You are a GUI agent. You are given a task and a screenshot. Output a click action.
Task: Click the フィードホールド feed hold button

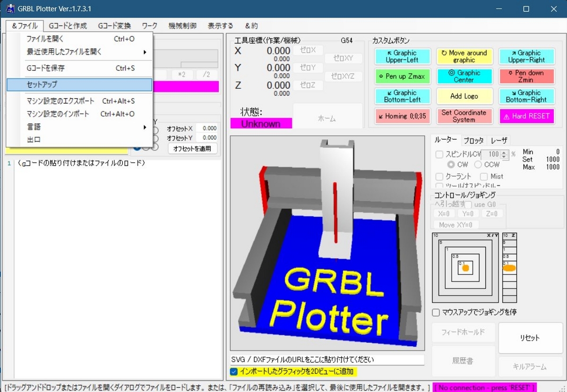point(464,332)
